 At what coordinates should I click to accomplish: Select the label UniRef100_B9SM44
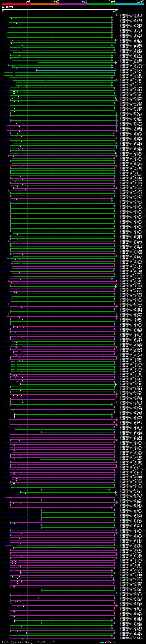pos(131,67)
